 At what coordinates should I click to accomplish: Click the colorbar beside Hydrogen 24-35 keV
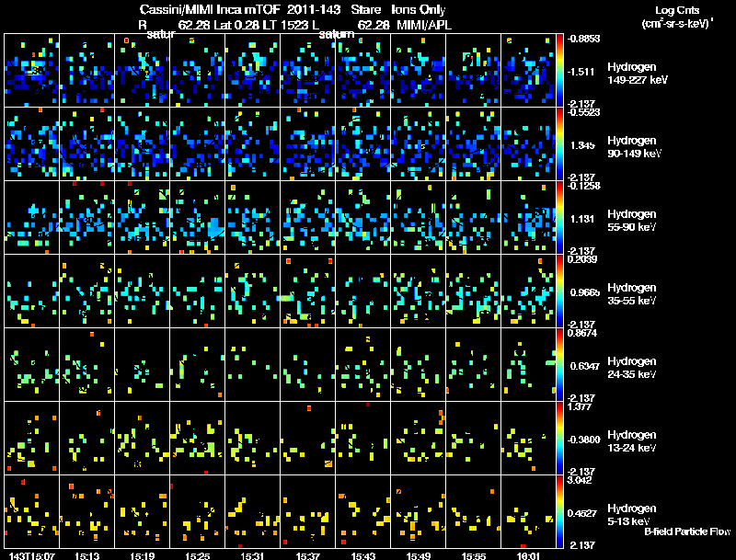pos(560,365)
